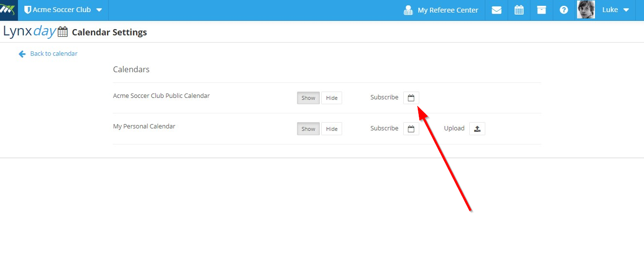644x269 pixels.
Task: Click the back arrow icon beside Back to calendar
Action: coord(22,54)
